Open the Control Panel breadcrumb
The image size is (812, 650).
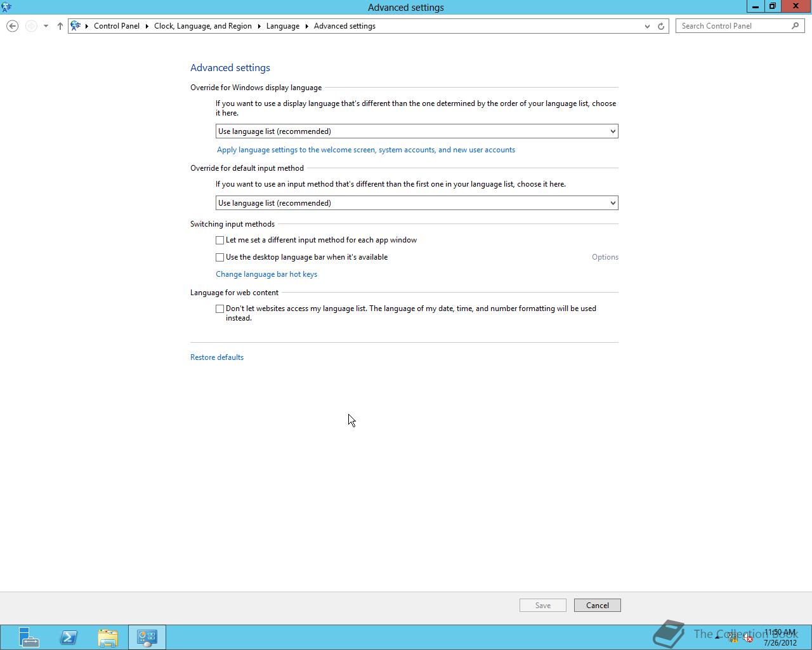pos(117,26)
